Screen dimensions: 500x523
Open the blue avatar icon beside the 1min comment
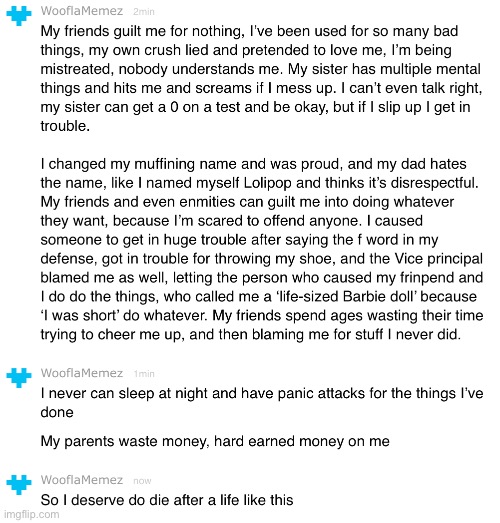tap(19, 377)
